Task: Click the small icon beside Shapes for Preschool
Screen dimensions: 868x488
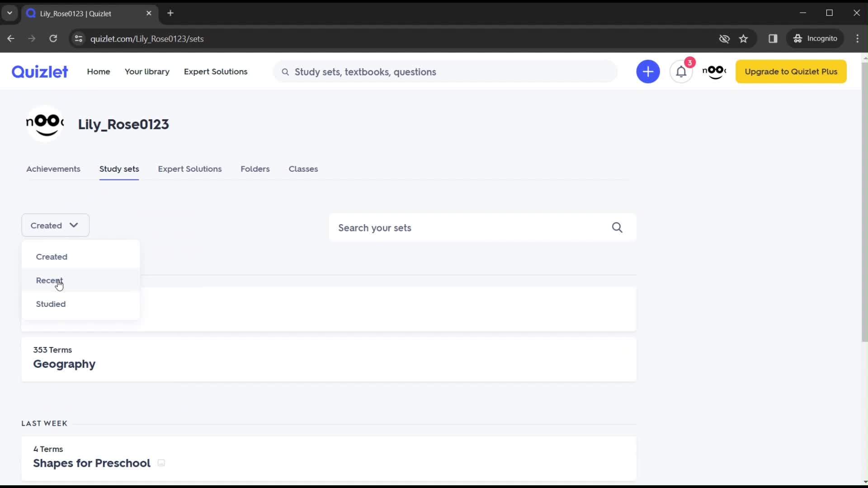Action: pos(161,463)
